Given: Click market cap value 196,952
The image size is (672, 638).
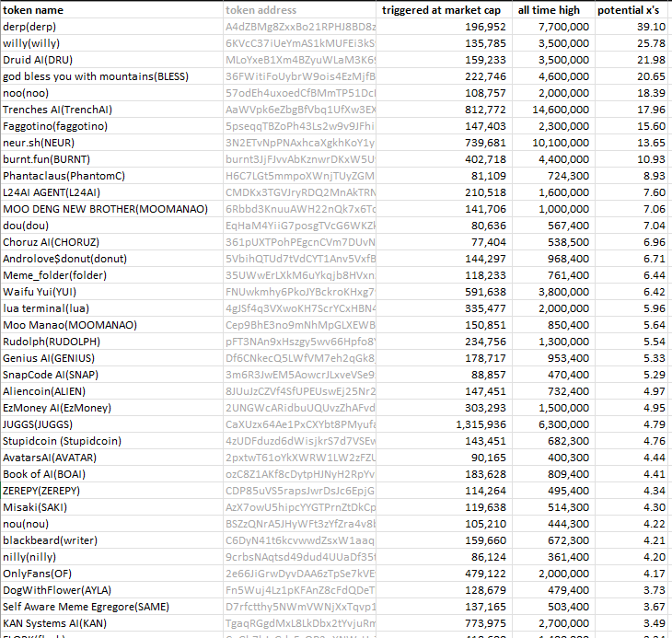Looking at the screenshot, I should 444,27.
